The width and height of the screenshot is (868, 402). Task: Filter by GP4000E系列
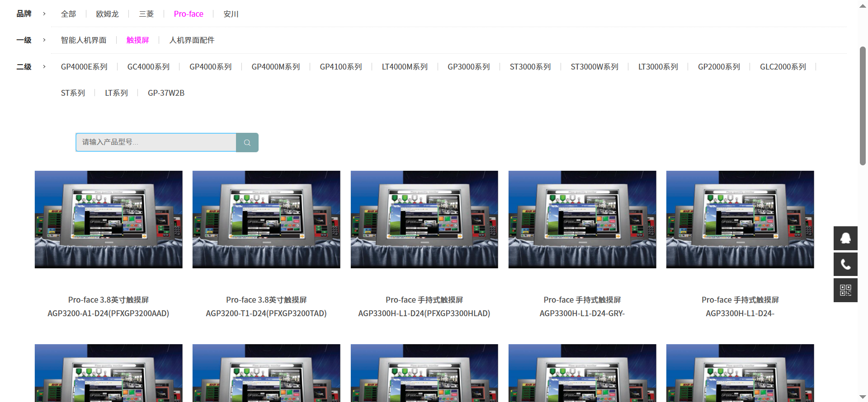(x=84, y=67)
